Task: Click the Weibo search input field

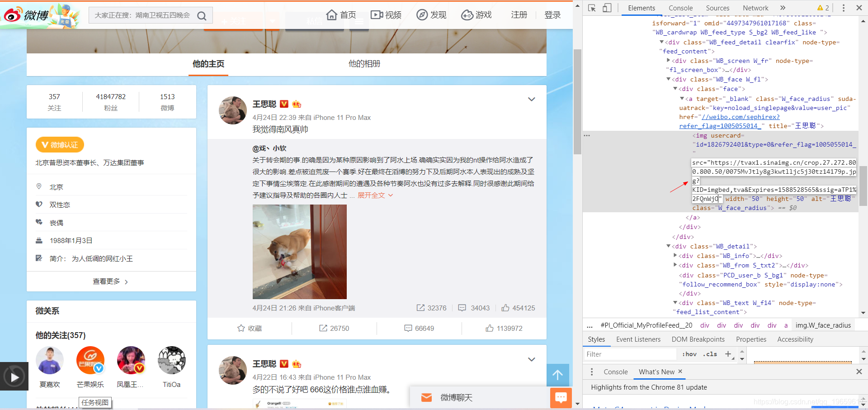Action: tap(142, 15)
